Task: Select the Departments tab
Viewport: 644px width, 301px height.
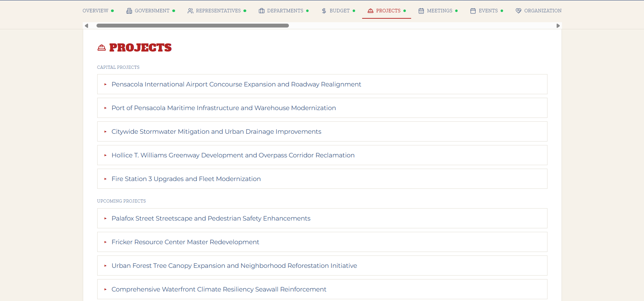Action: pos(284,11)
